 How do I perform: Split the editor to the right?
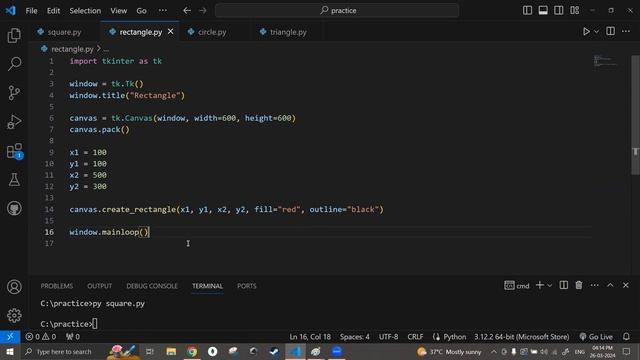click(611, 31)
